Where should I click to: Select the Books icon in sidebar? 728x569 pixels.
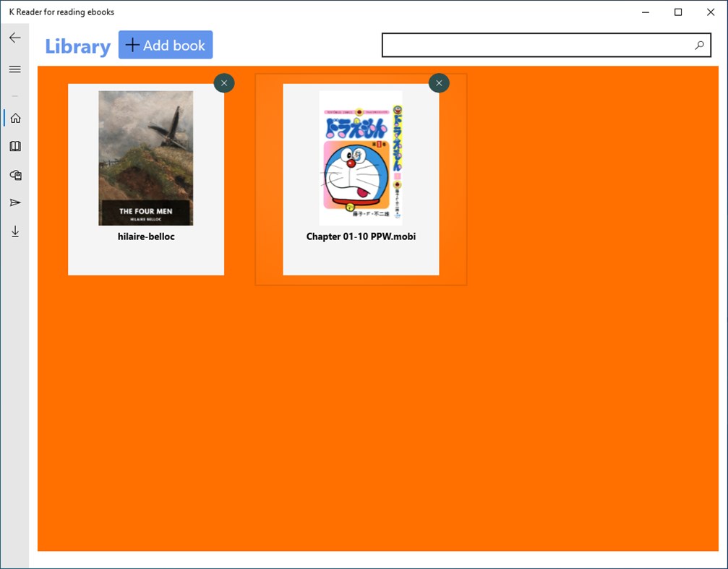coord(14,146)
